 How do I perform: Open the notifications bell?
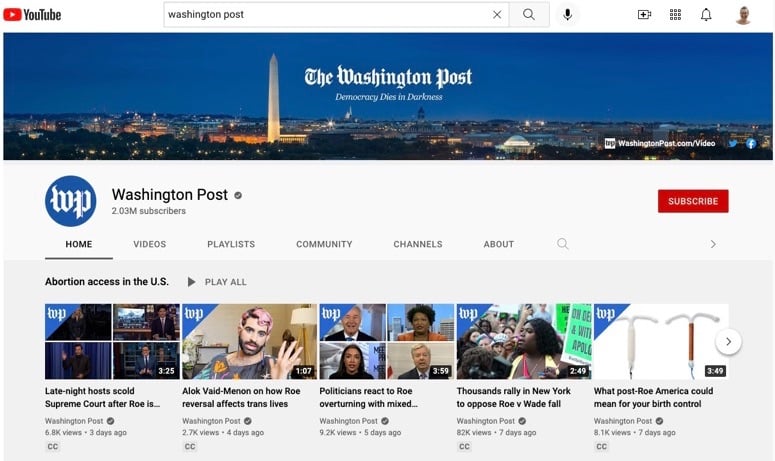(706, 15)
